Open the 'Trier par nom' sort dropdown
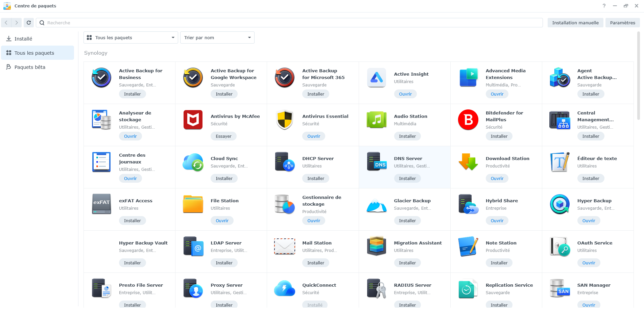The width and height of the screenshot is (644, 310). tap(217, 37)
